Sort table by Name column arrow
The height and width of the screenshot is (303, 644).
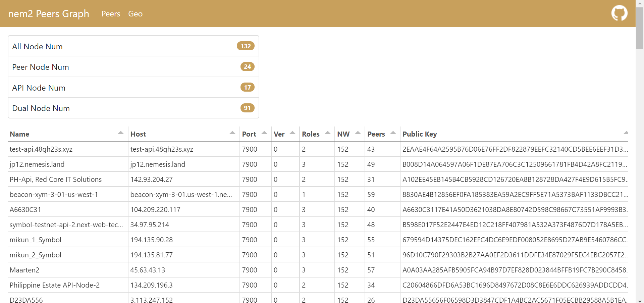coord(121,133)
